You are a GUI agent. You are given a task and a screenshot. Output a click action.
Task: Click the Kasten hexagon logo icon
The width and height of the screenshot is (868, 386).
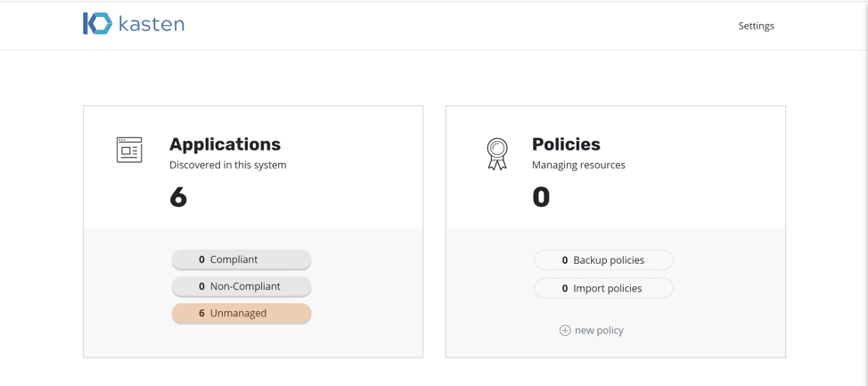[97, 24]
